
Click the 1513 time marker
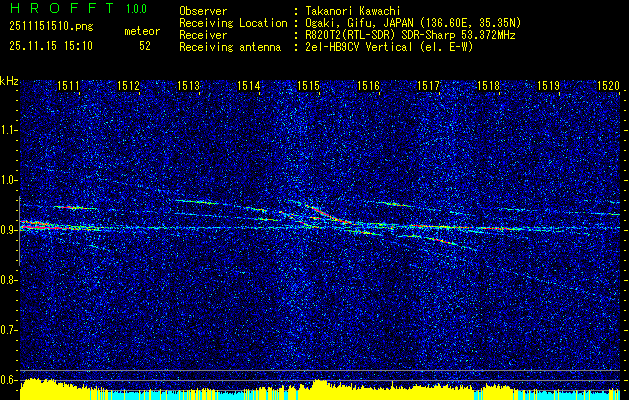(x=188, y=85)
